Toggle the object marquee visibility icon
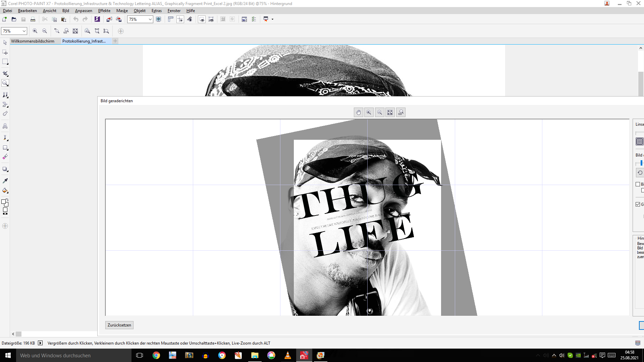This screenshot has width=644, height=362. (211, 19)
